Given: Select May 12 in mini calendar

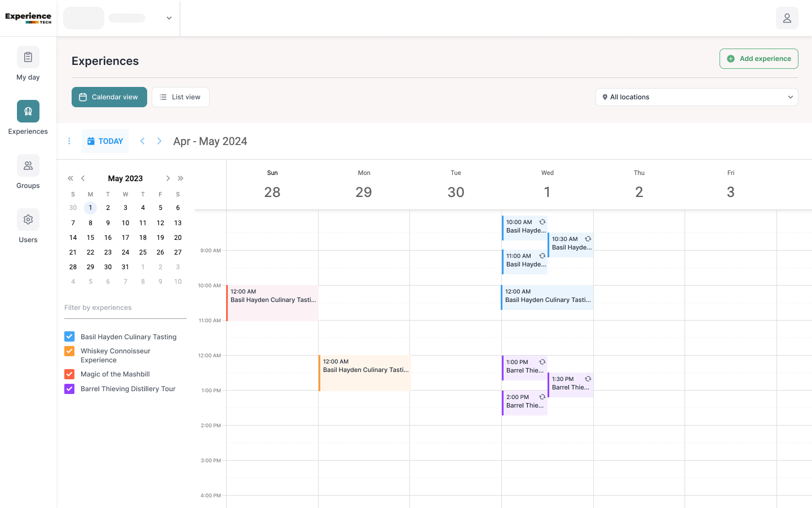Looking at the screenshot, I should click(160, 223).
